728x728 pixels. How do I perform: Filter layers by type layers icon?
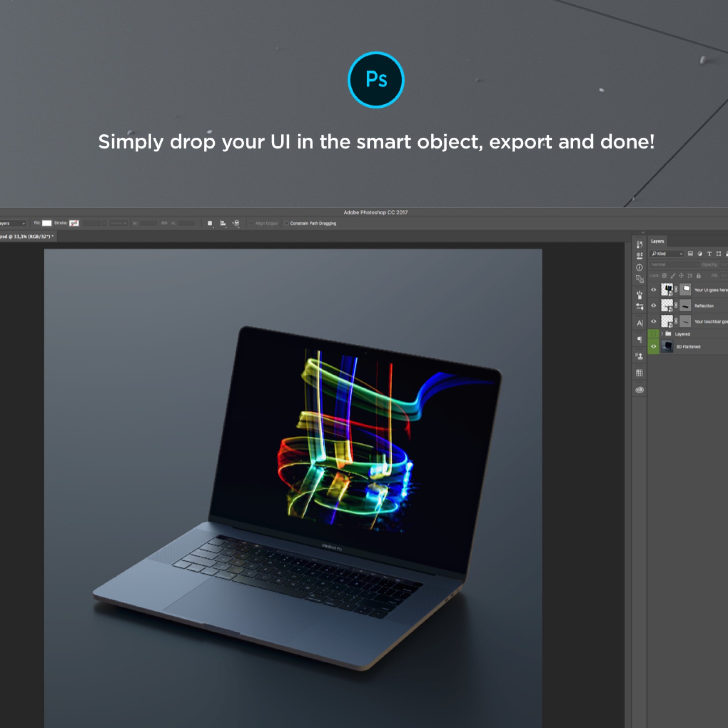[709, 254]
